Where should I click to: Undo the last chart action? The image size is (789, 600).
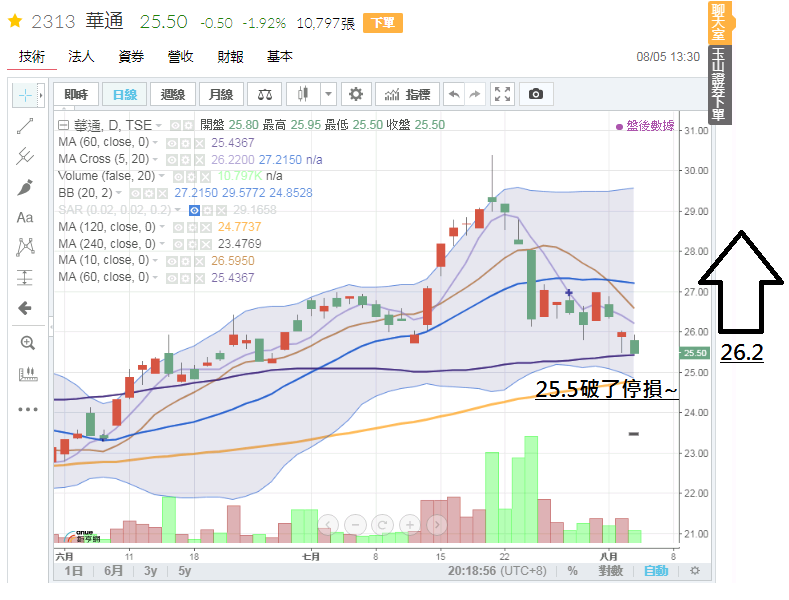(454, 94)
